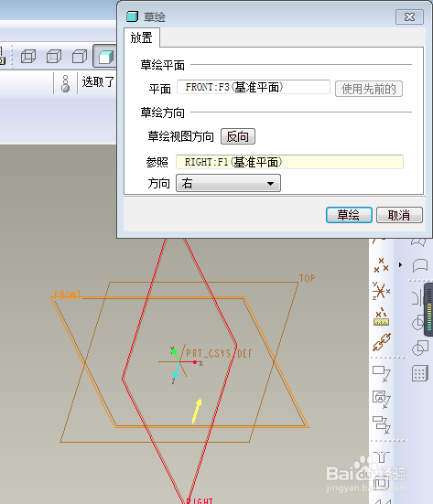Click the single-box annotation feature icon
This screenshot has width=433, height=504.
[x=382, y=374]
